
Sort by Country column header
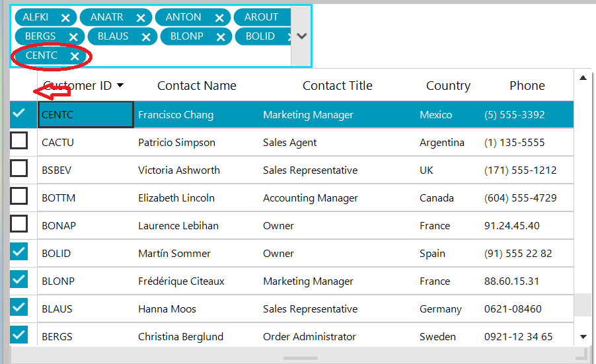click(x=448, y=86)
